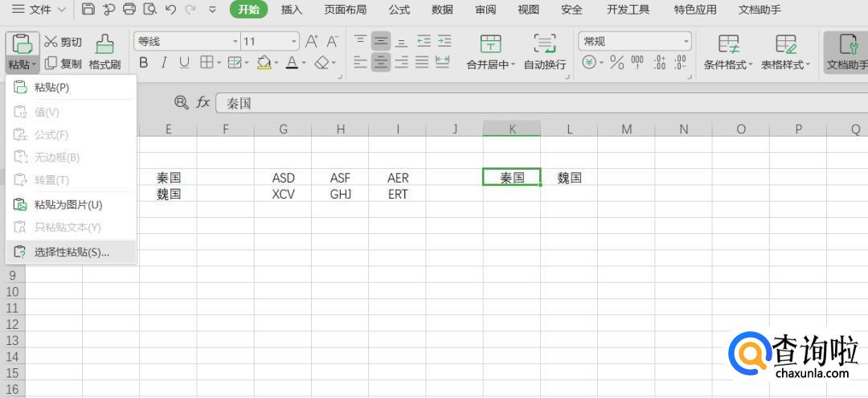Apply thousands separator (000) format
Screen dimensions: 868x398
tap(637, 62)
